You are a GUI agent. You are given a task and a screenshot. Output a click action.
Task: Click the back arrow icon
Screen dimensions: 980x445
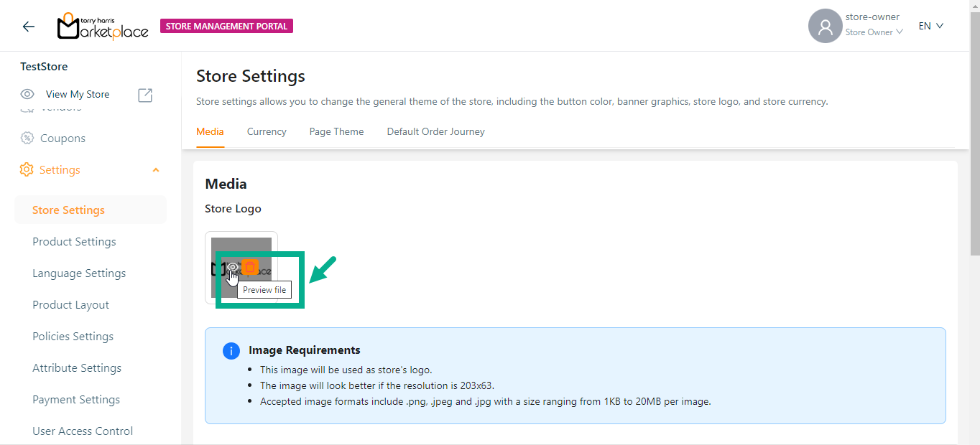(x=28, y=27)
